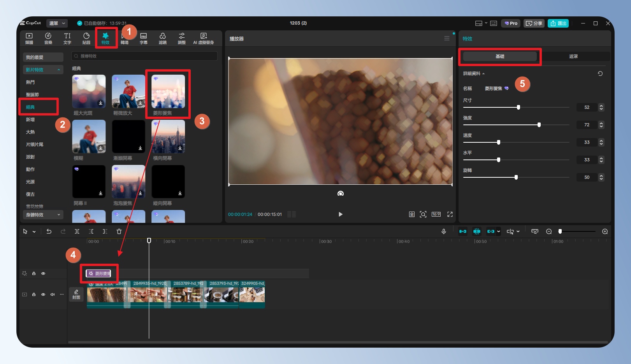Click the delete trash icon in timeline toolbar
Image resolution: width=631 pixels, height=364 pixels.
tap(119, 231)
